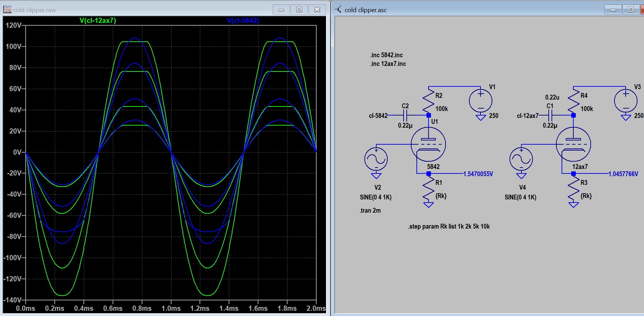644x316 pixels.
Task: Click the 0.22µ value under C2
Action: (x=405, y=125)
